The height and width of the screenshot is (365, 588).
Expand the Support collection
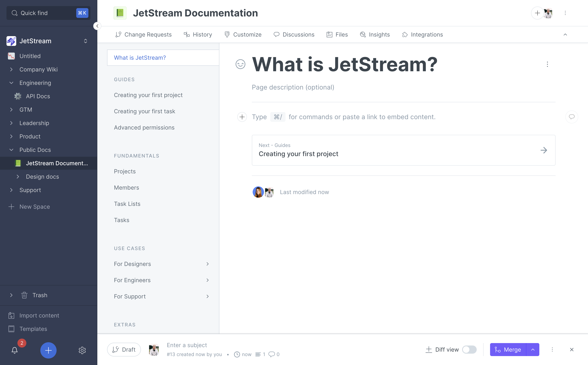point(11,190)
